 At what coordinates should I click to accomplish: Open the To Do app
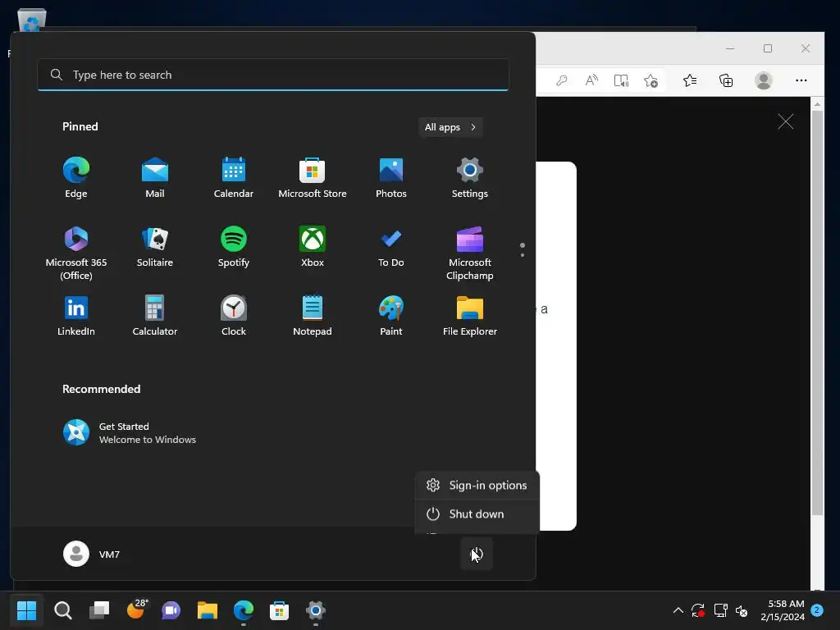(391, 247)
